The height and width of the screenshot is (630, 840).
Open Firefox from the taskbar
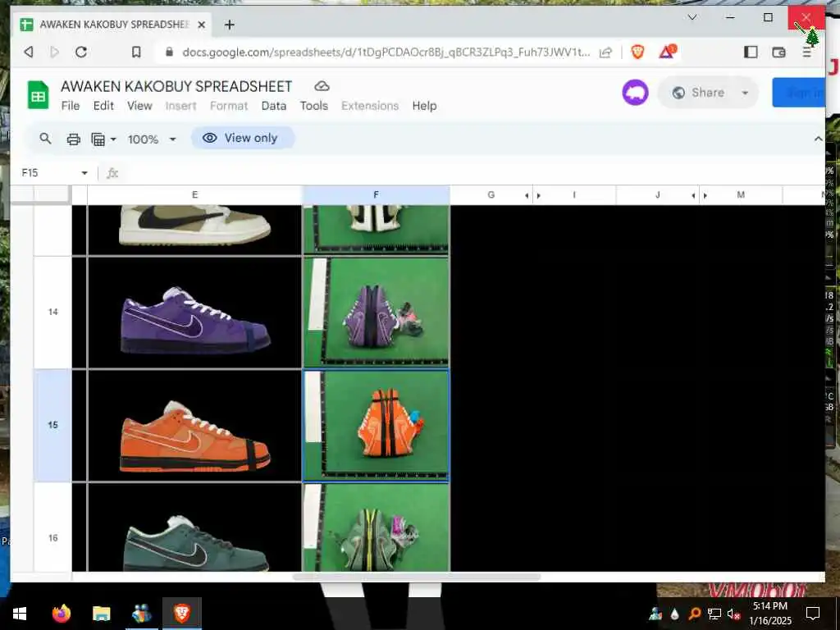[61, 614]
